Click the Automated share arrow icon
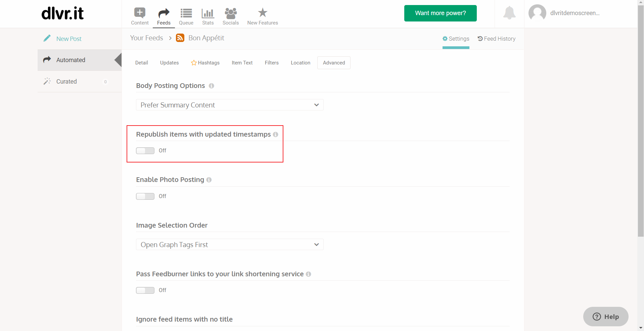The width and height of the screenshot is (644, 331). tap(47, 59)
